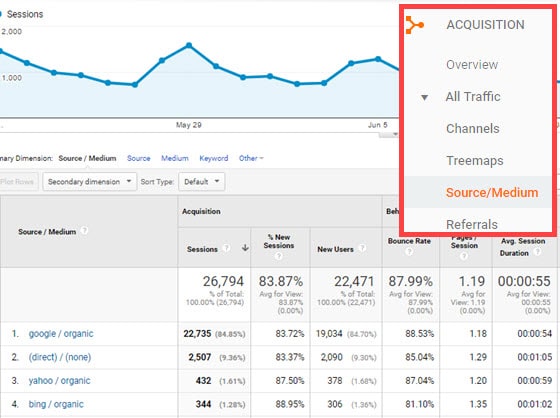The image size is (560, 418).
Task: Click the chart peak data point near May 29
Action: [x=189, y=45]
